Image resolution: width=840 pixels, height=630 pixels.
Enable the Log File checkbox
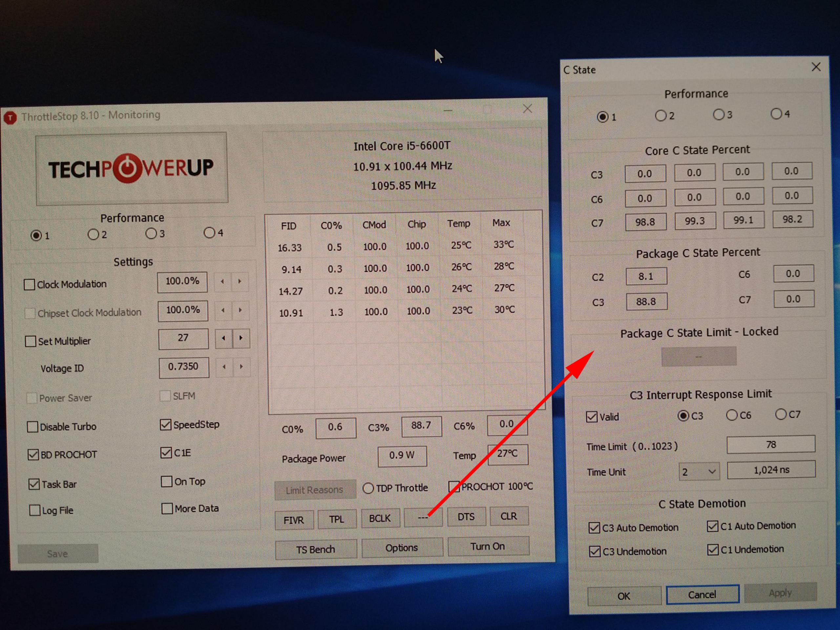(34, 510)
